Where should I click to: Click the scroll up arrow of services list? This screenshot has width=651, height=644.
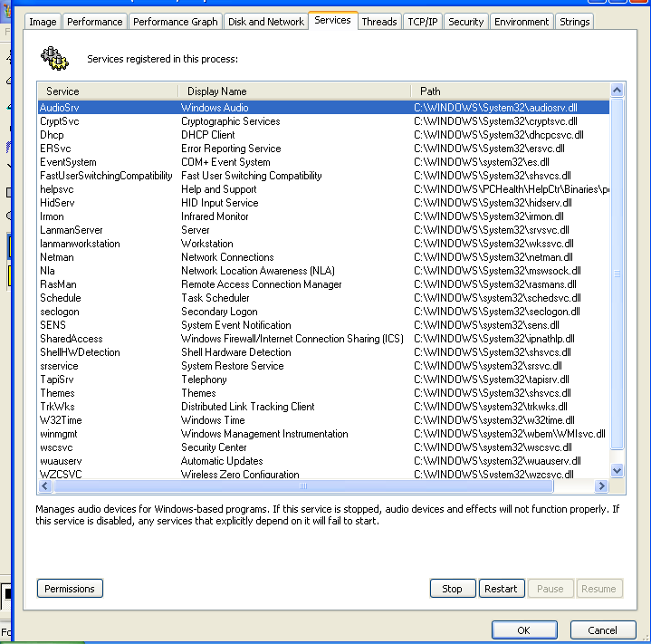point(617,90)
